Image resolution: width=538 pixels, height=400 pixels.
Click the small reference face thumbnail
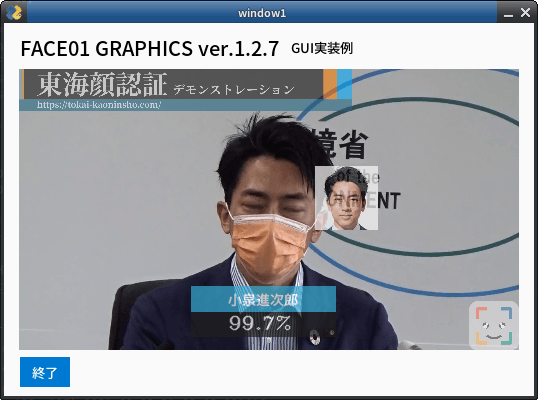pos(347,198)
